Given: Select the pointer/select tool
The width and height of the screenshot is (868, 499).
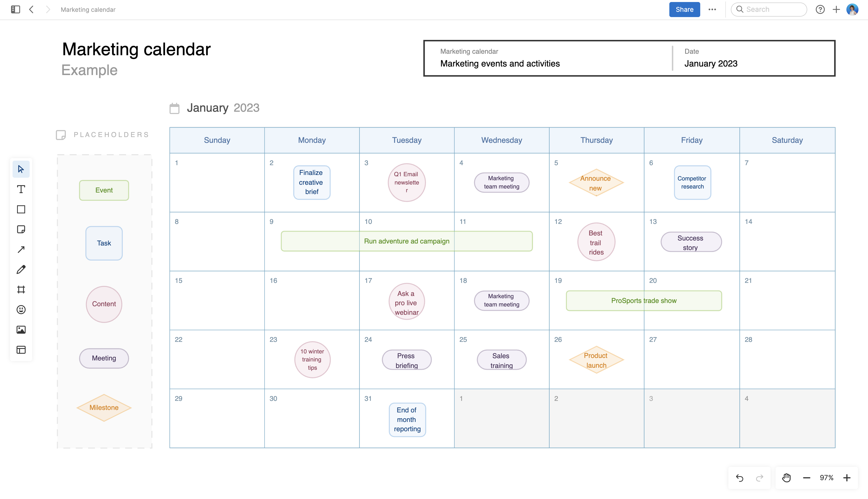Looking at the screenshot, I should click(21, 169).
